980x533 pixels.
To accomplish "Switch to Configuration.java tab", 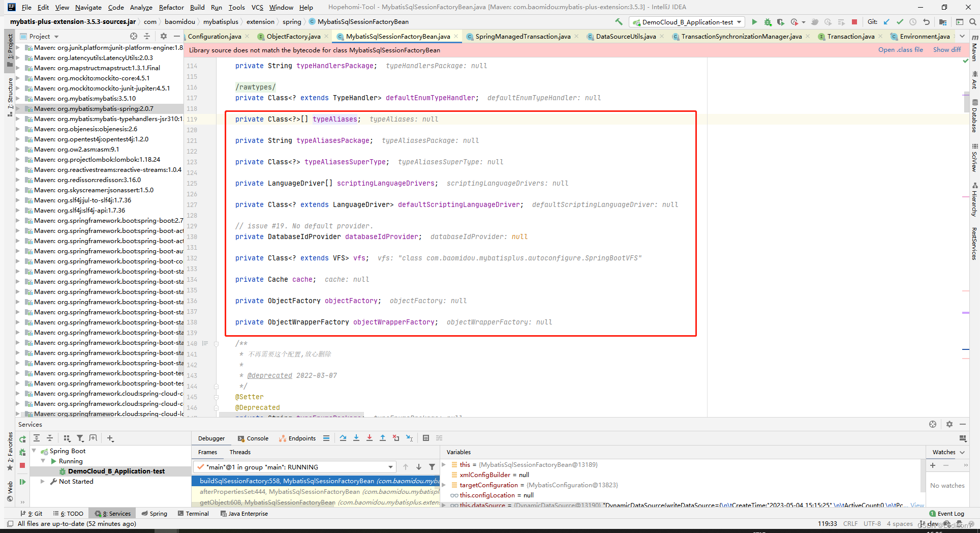I will pos(215,36).
